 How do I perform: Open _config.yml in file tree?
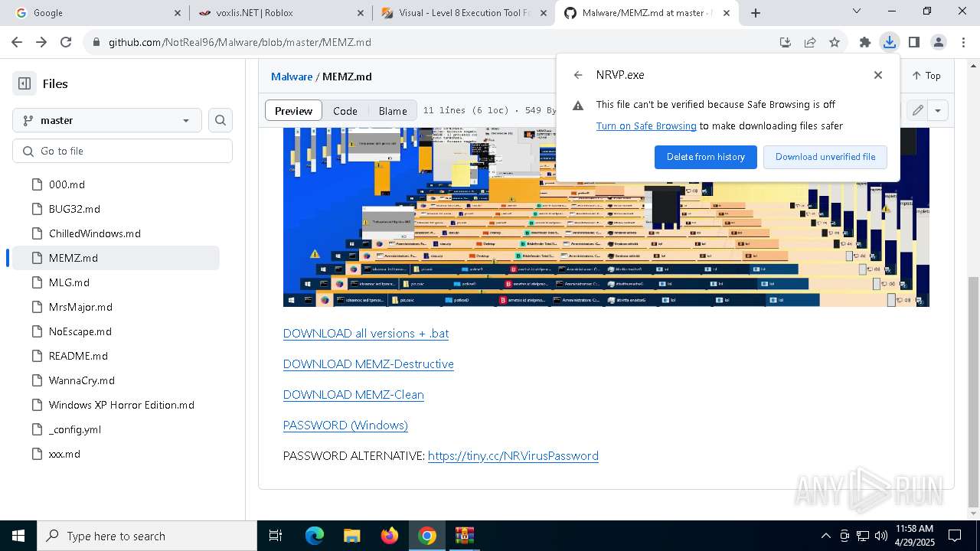tap(113, 429)
